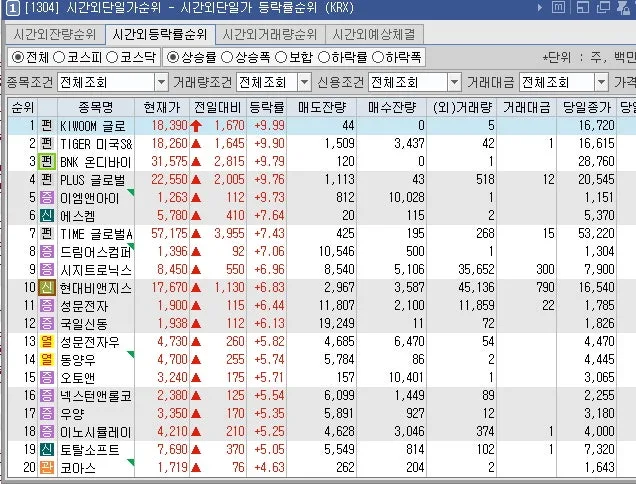Click the 열 badge next to 성문전자우
This screenshot has height=484, width=636.
(x=47, y=341)
